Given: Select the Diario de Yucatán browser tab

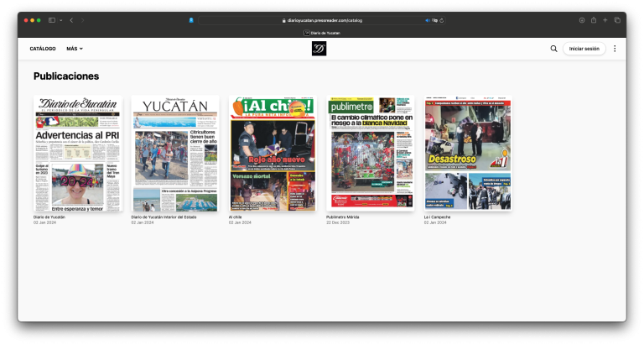Looking at the screenshot, I should (x=322, y=33).
